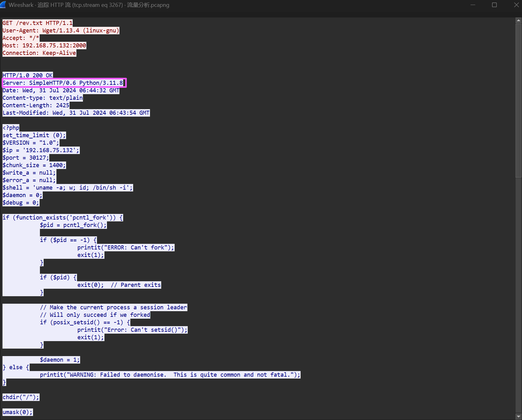Image resolution: width=522 pixels, height=420 pixels.
Task: Click the vertical scrollbar thumb
Action: [x=519, y=101]
